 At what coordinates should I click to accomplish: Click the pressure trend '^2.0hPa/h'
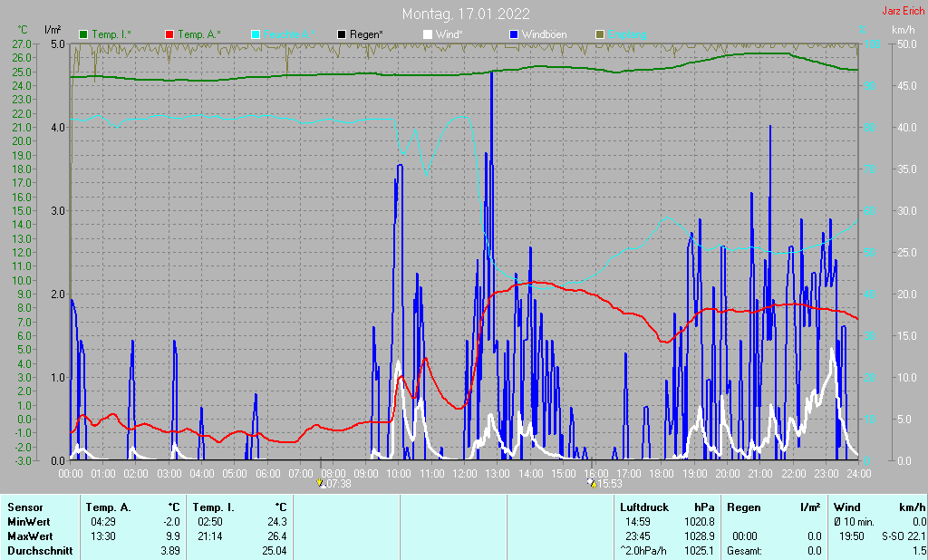[643, 551]
